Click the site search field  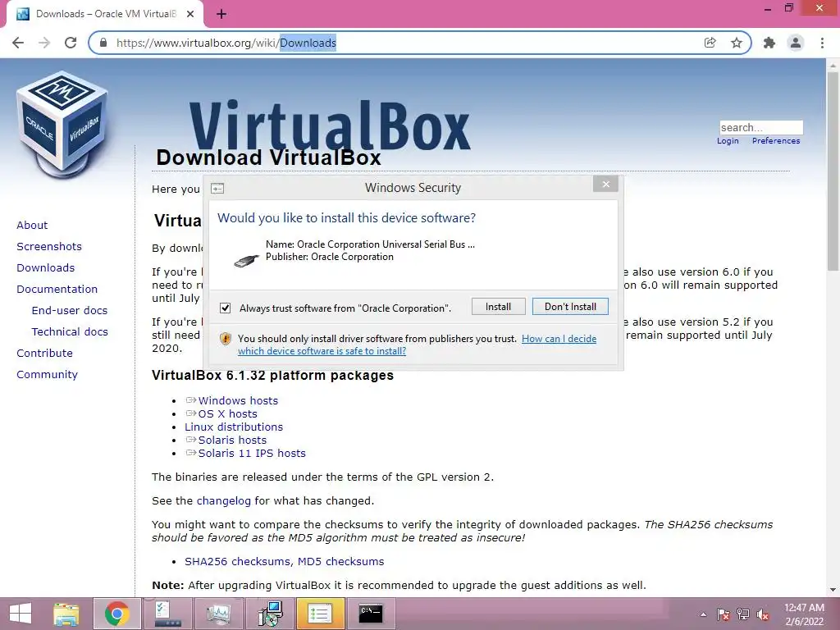[761, 127]
